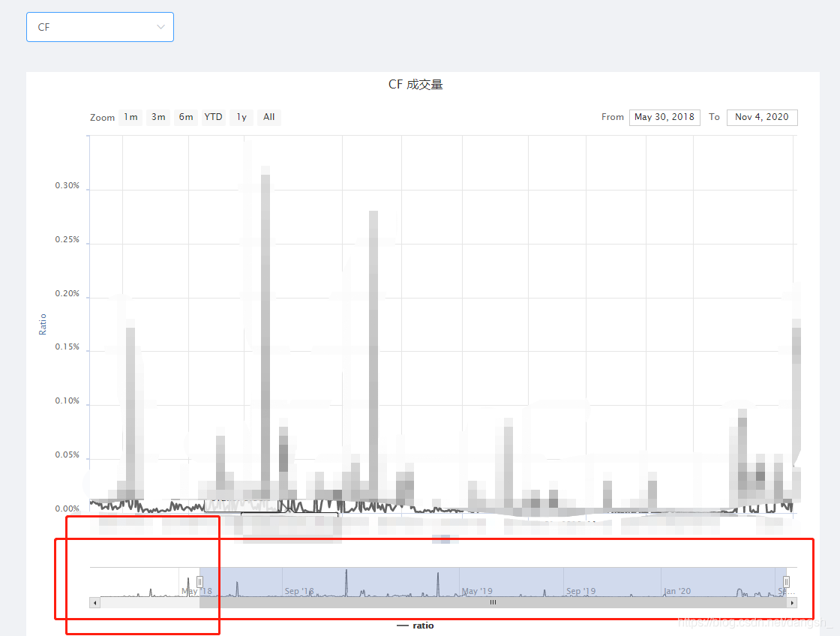Click the To date field showing Nov 4, 2020
Viewport: 840px width, 636px height.
pyautogui.click(x=762, y=117)
